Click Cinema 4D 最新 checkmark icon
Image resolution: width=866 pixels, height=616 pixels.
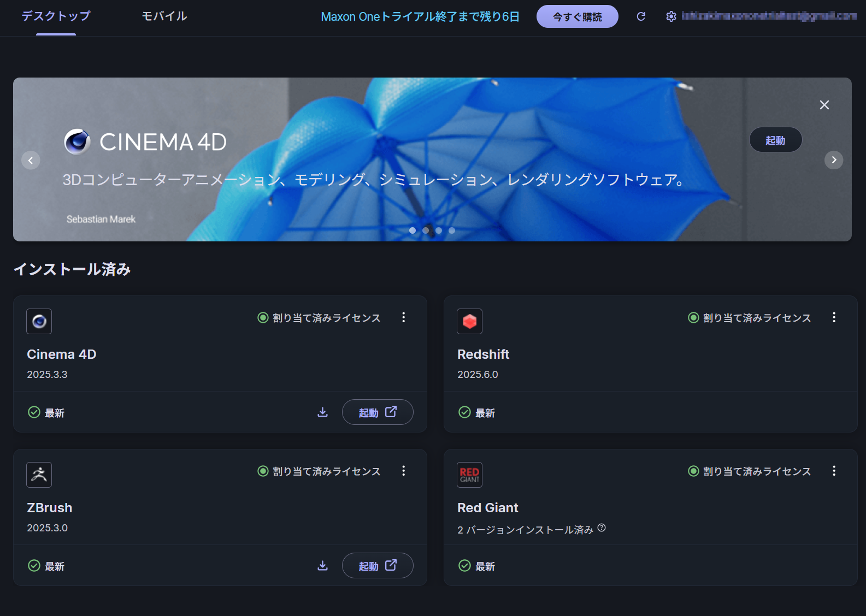(34, 412)
